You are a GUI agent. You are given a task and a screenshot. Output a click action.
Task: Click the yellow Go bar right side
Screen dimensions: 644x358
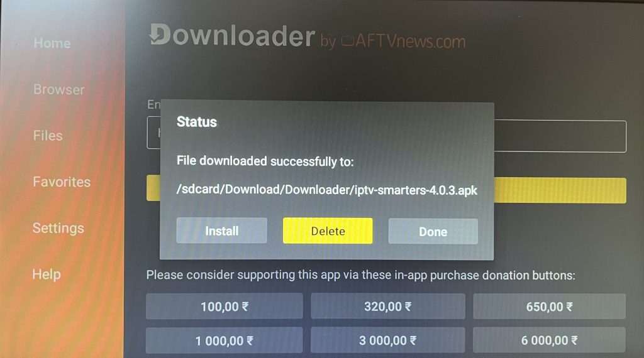click(560, 190)
